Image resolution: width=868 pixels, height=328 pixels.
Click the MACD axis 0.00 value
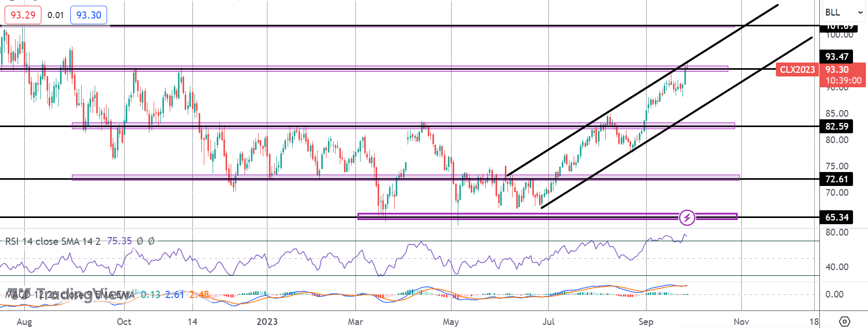pyautogui.click(x=834, y=294)
